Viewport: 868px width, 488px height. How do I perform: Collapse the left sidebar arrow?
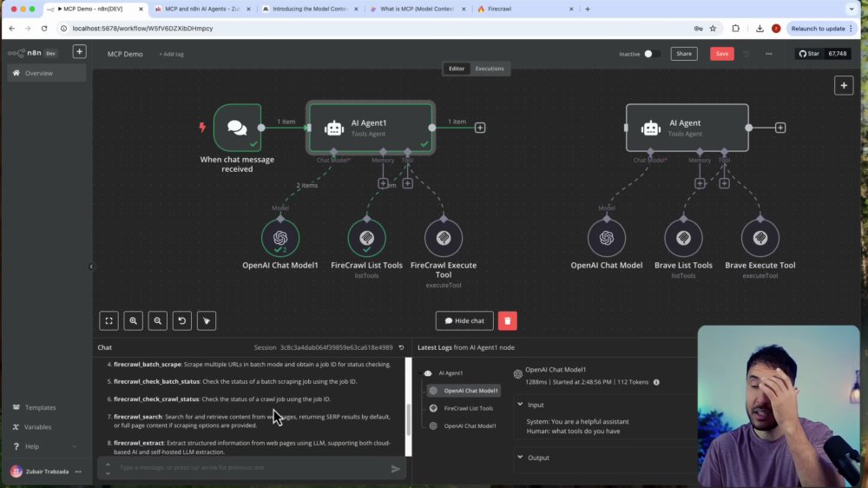91,267
